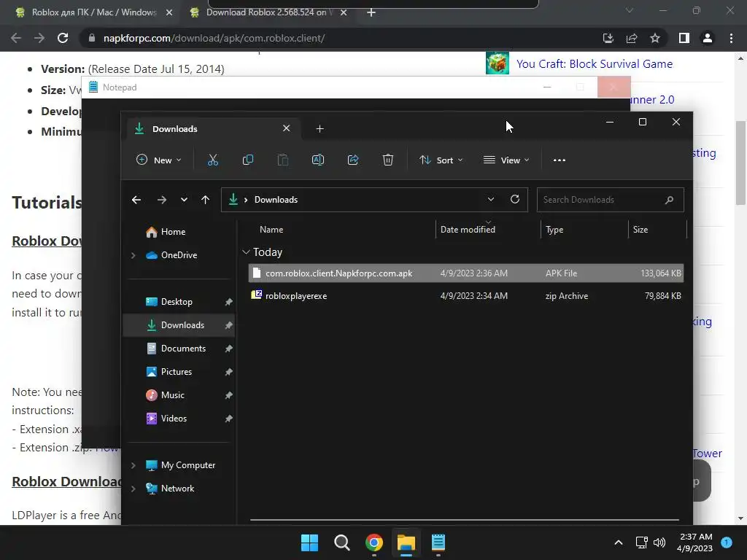Reload the Chrome page
The height and width of the screenshot is (560, 747).
tap(63, 38)
